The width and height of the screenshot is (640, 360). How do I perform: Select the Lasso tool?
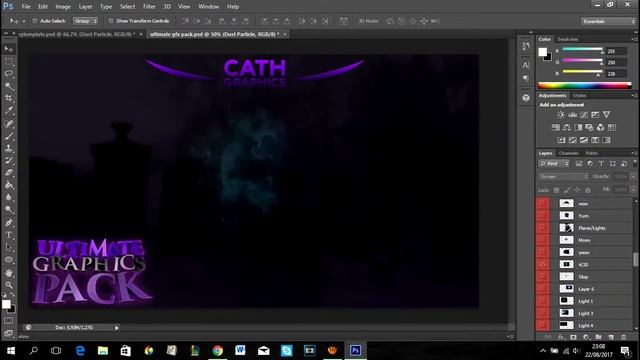pyautogui.click(x=9, y=73)
